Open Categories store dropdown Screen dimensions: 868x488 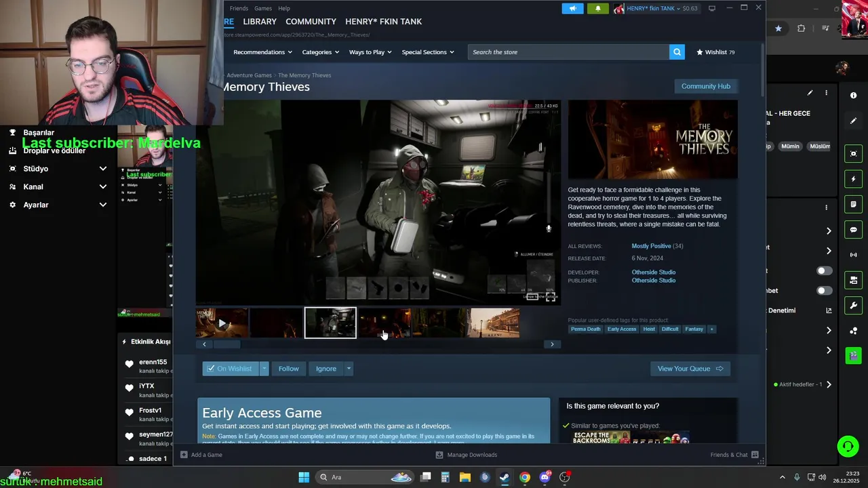(320, 52)
